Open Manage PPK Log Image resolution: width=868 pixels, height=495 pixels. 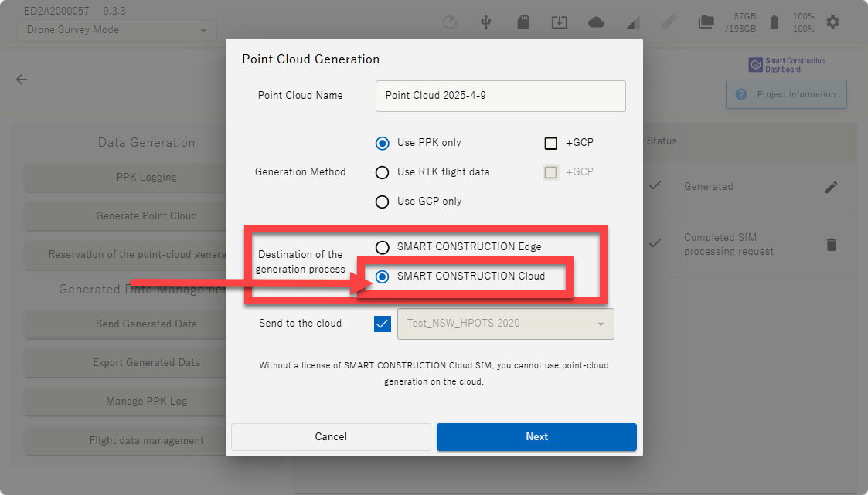126,402
